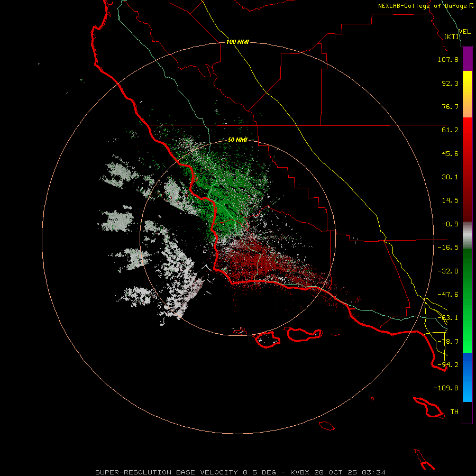Click the -78.7 legend value
The height and width of the screenshot is (476, 476).
[448, 342]
